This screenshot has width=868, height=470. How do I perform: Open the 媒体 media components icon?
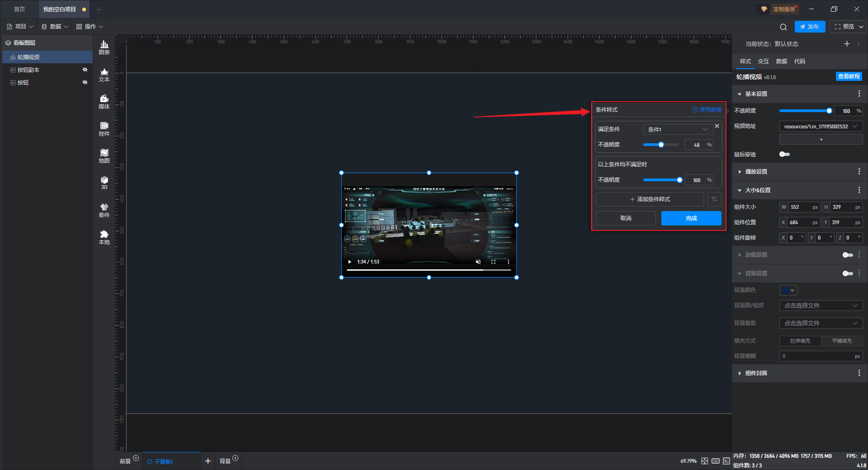[x=104, y=102]
